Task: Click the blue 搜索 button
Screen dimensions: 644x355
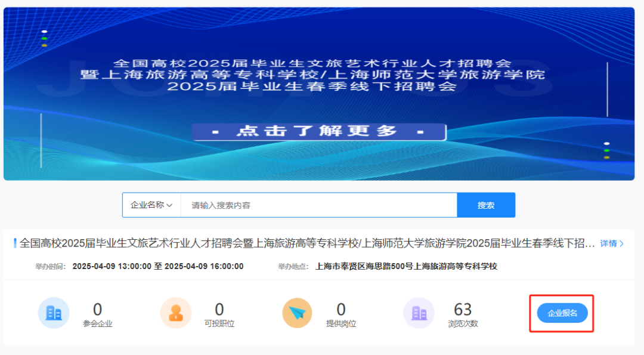Action: 486,205
